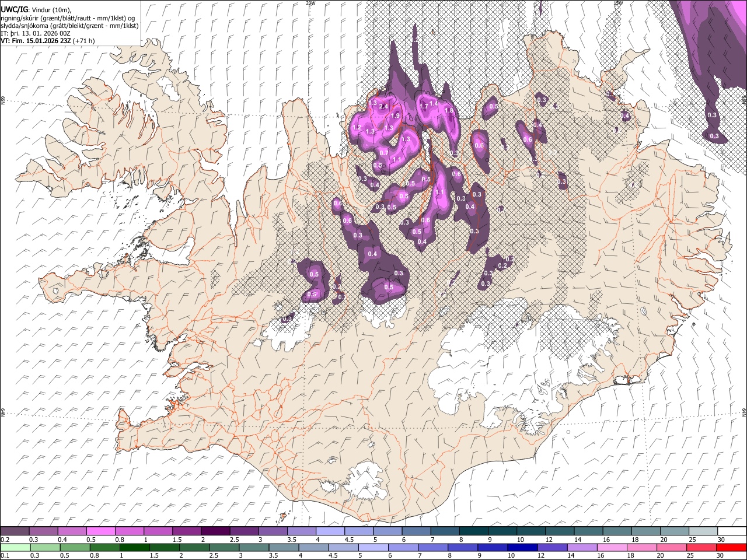Select the palest green swatch labeled 0.1
This screenshot has width=747, height=560.
tap(15, 547)
